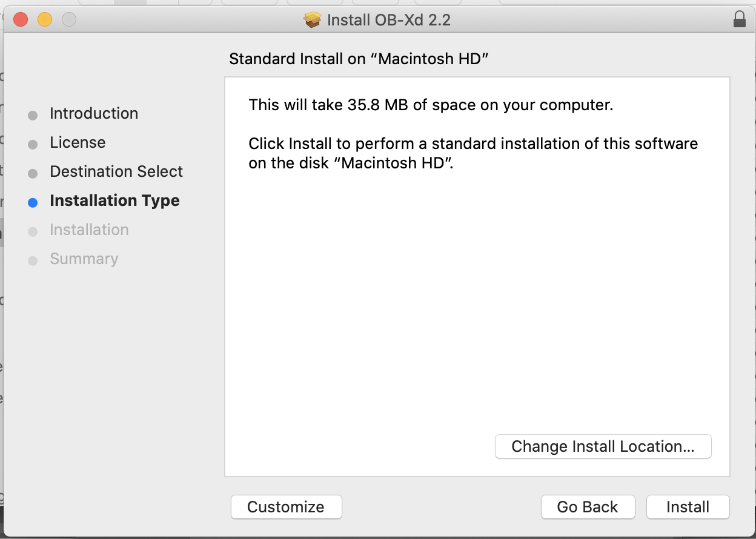Go Back to the previous installer step
The width and height of the screenshot is (756, 539).
(x=588, y=507)
